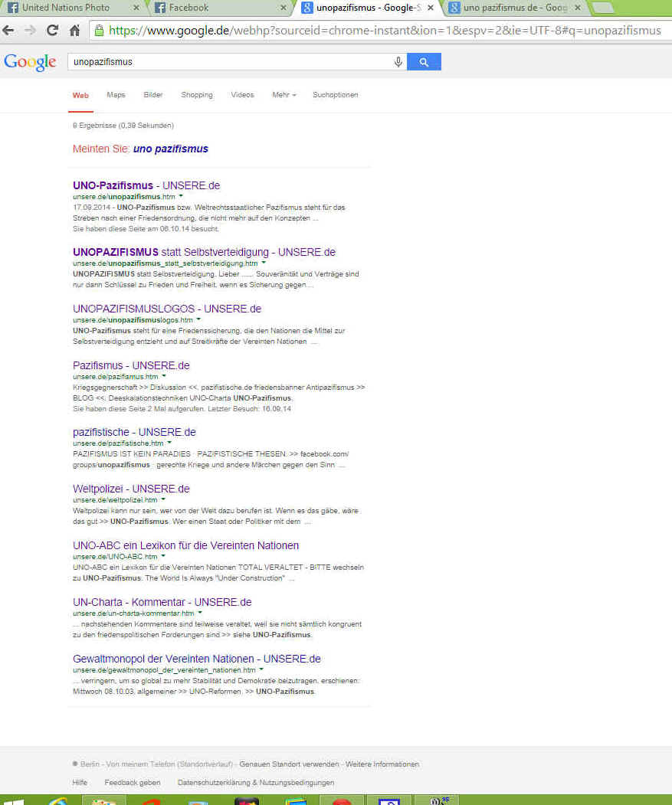The image size is (672, 805).
Task: Close the 'uno pazifismus de' tab
Action: (578, 8)
